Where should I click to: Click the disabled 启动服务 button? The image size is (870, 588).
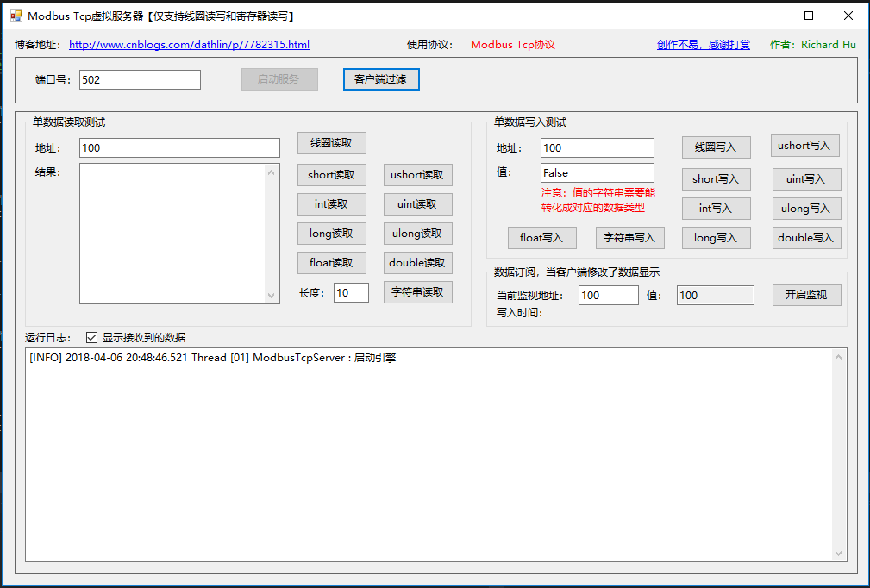279,79
